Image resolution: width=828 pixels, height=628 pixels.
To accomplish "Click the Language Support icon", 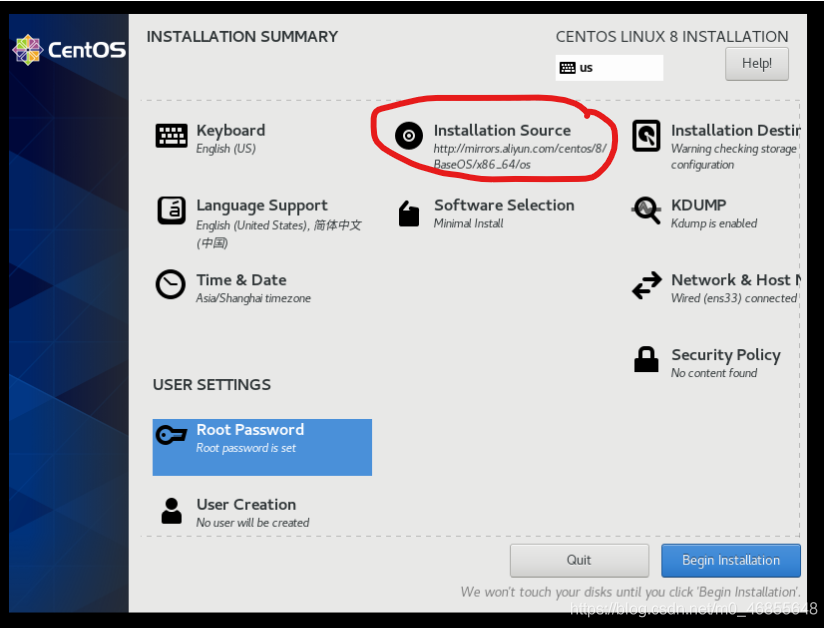I will coord(171,210).
